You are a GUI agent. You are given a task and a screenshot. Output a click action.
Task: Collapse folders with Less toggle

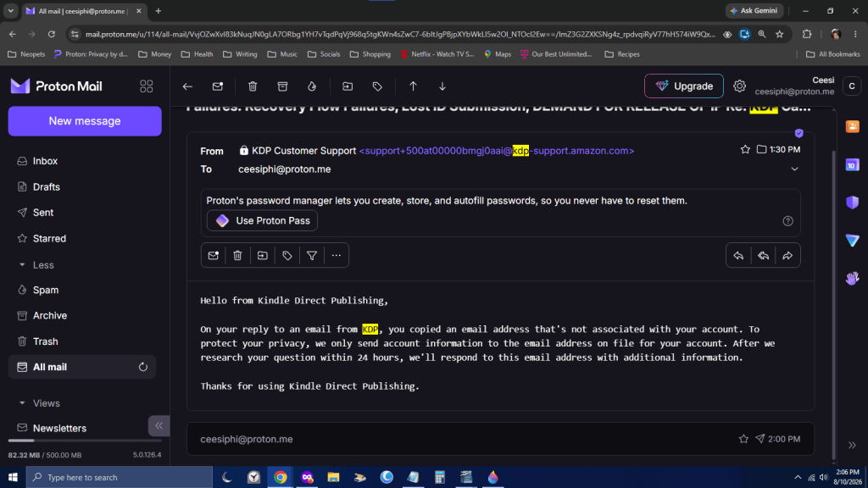(36, 265)
